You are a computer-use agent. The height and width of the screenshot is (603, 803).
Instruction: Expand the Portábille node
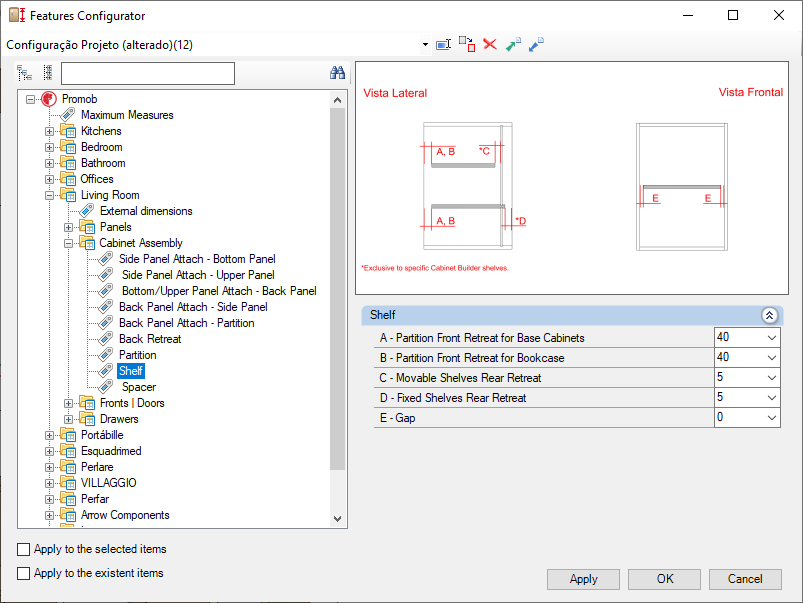click(x=49, y=435)
